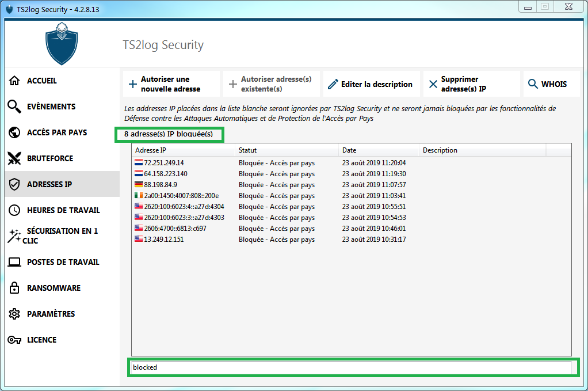Click the search field containing 'blocked'
The height and width of the screenshot is (391, 588).
[351, 367]
